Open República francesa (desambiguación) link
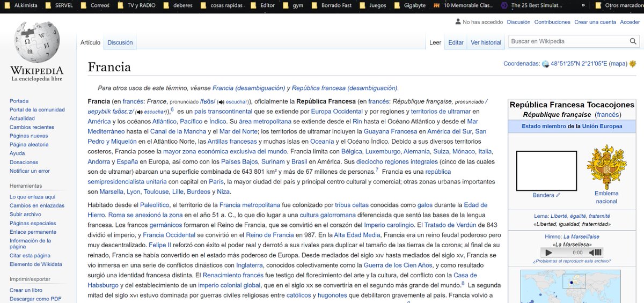Screen dimensions: 644x303 345,88
